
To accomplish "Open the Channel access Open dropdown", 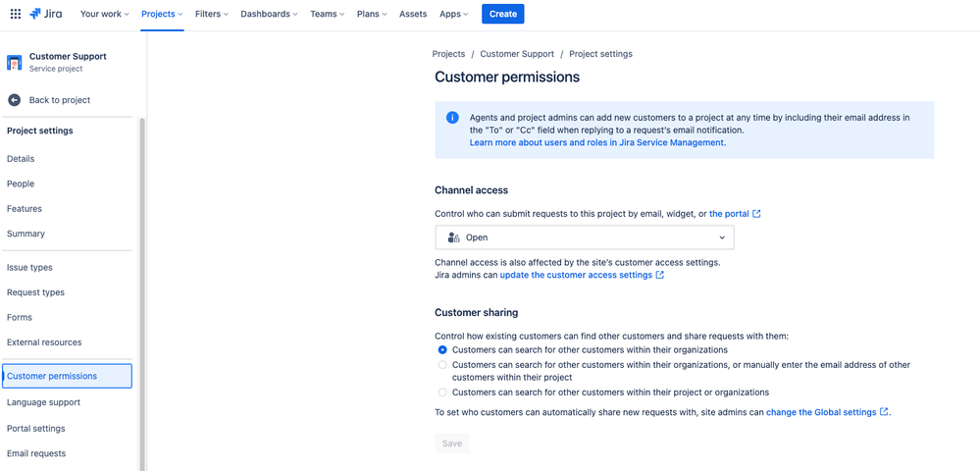I will [x=585, y=237].
